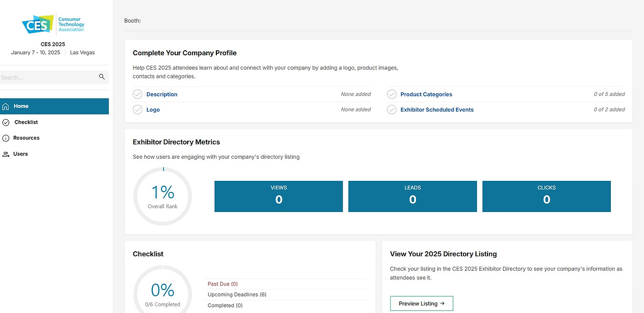Open the Checklist menu item

click(26, 122)
